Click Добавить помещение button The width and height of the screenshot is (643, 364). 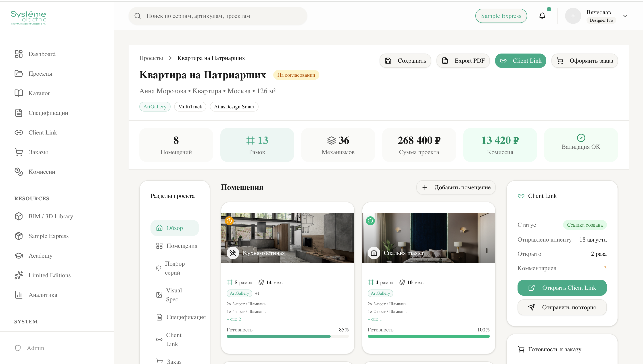[456, 188]
